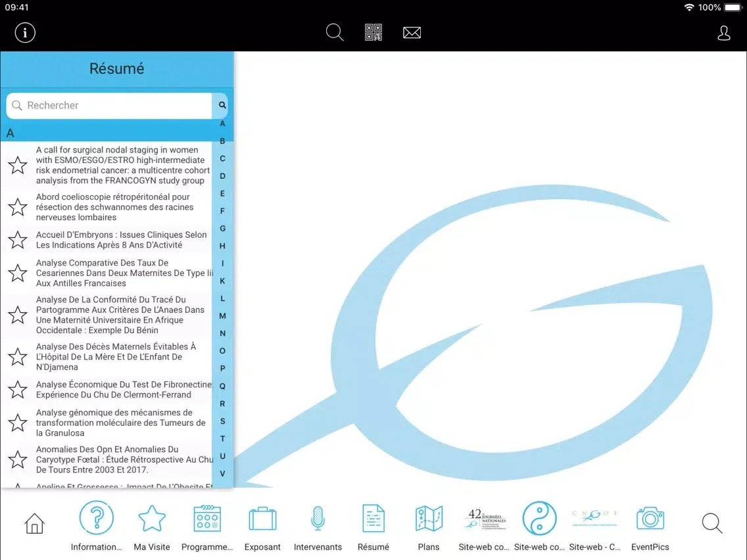This screenshot has height=560, width=747.
Task: Open 'A call for surgical nodal staging' abstract text
Action: 123,165
